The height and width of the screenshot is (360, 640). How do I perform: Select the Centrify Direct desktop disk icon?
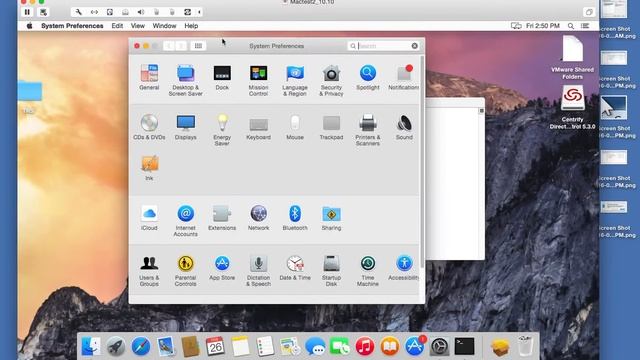572,107
